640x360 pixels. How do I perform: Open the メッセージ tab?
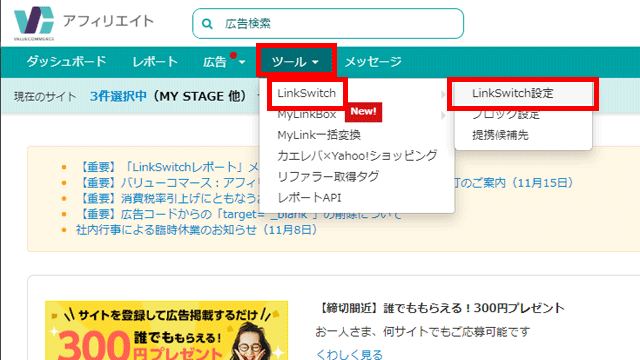click(x=373, y=62)
